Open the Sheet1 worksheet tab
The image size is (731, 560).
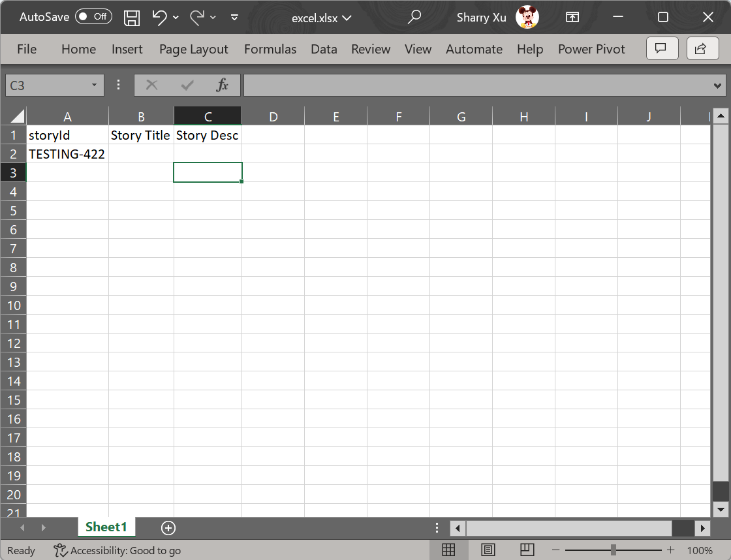pos(106,527)
